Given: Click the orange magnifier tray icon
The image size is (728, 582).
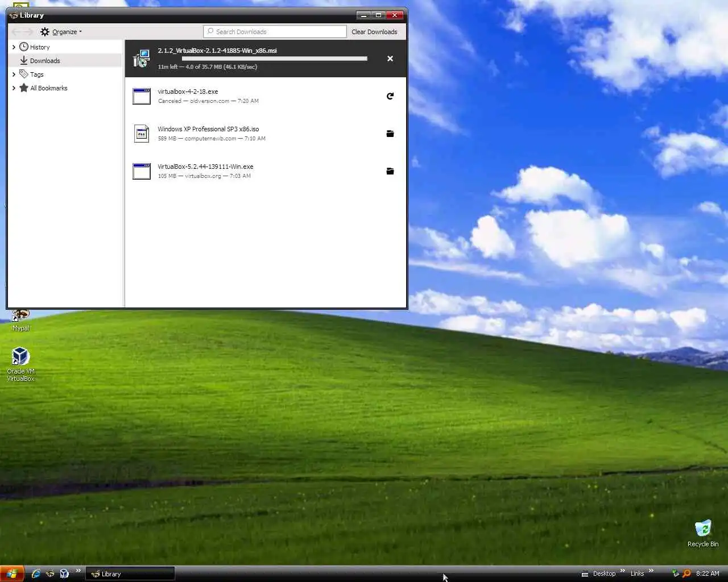Looking at the screenshot, I should pos(686,573).
